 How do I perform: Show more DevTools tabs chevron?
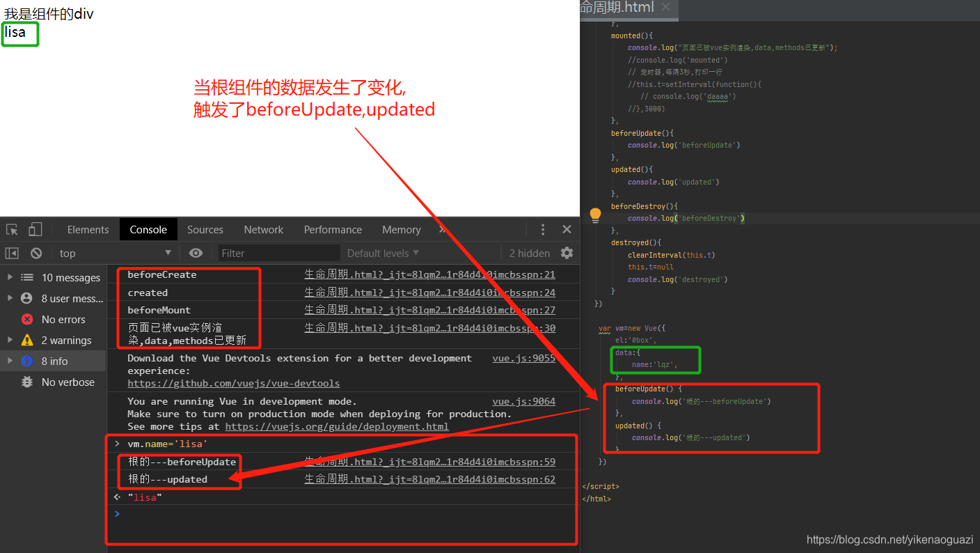tap(442, 230)
